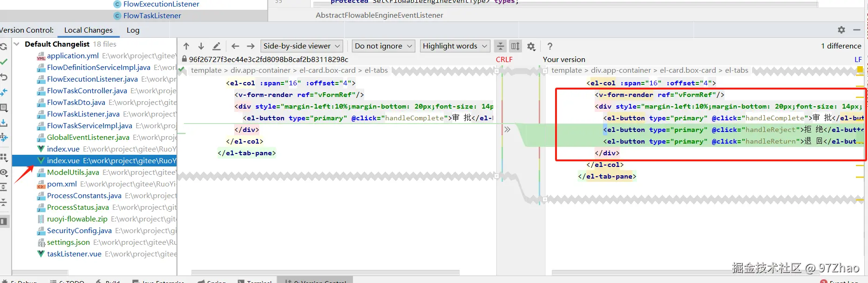Click the lock icon beside revision hash
The width and height of the screenshot is (868, 283).
[184, 59]
